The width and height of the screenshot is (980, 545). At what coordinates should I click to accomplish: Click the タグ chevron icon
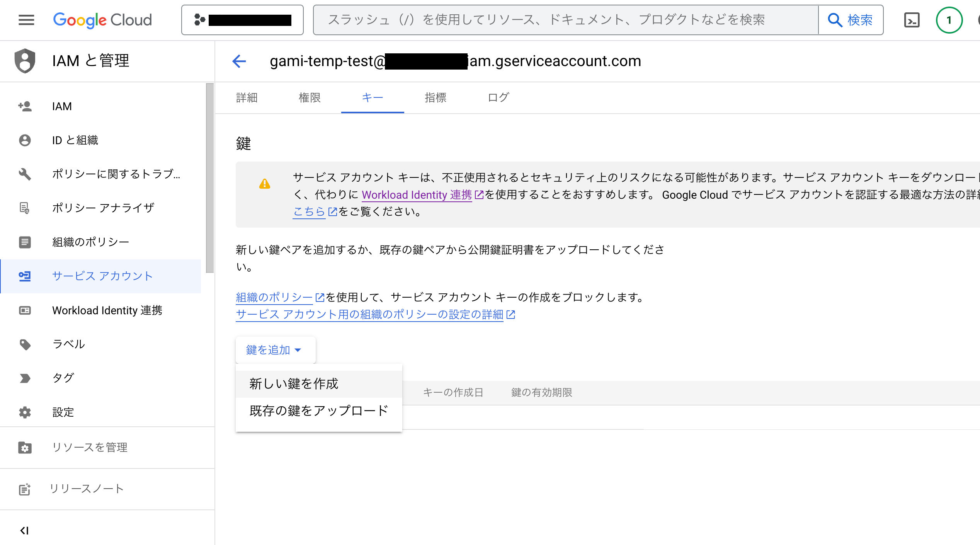coord(25,378)
